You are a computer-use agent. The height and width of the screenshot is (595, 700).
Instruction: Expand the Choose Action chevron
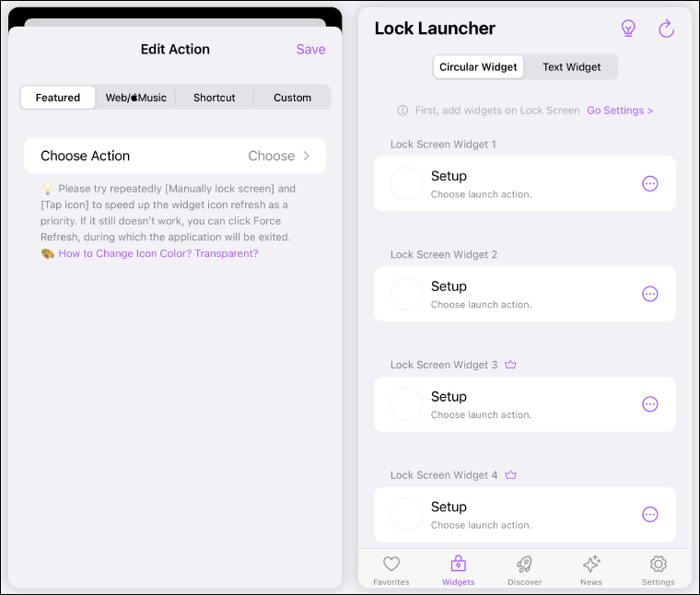[306, 156]
